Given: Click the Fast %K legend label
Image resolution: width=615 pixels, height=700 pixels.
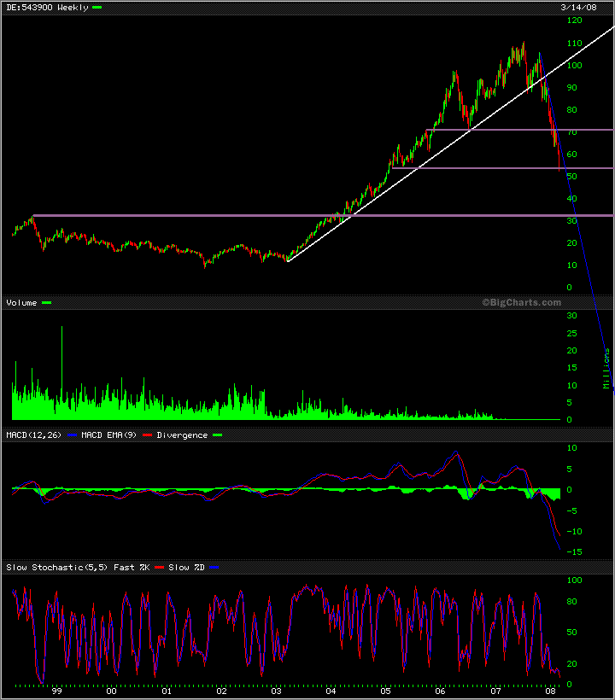Looking at the screenshot, I should (x=132, y=568).
